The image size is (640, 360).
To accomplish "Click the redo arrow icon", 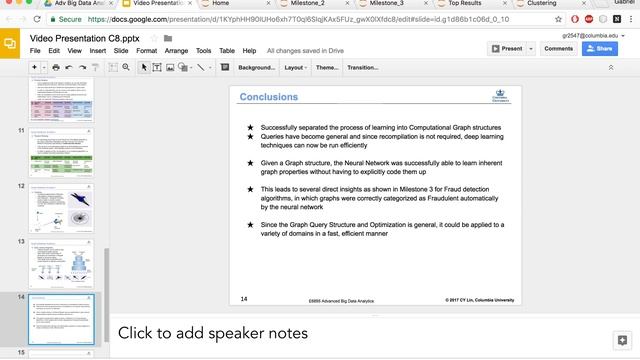I will coord(82,67).
